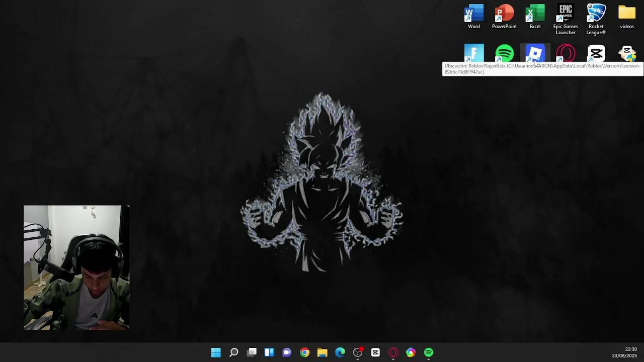Select the Roblox Player desktop shortcut

coord(535,53)
